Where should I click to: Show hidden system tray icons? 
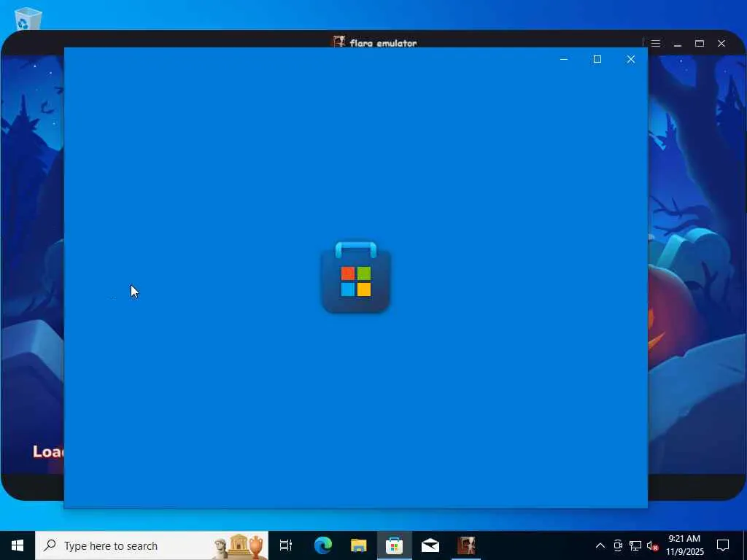pos(600,545)
